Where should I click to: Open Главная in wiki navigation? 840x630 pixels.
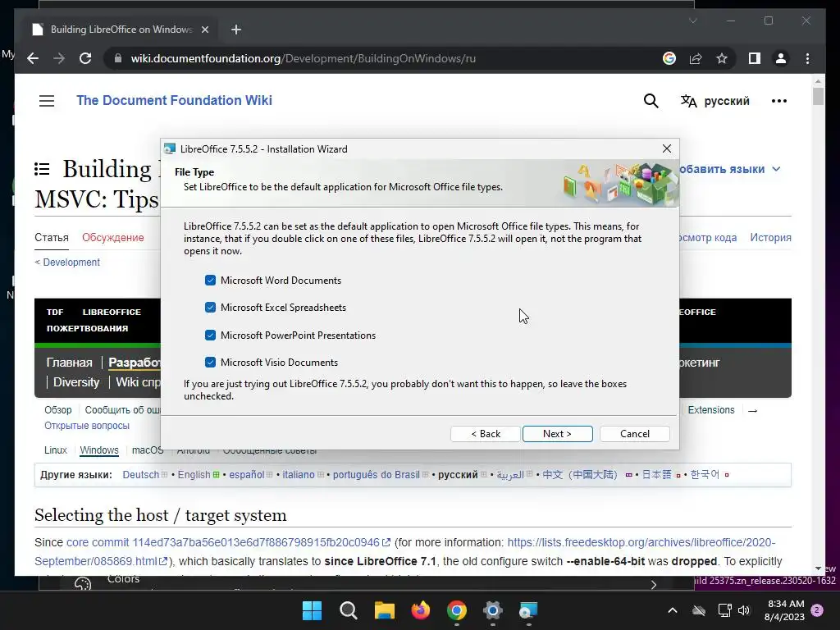pyautogui.click(x=69, y=363)
